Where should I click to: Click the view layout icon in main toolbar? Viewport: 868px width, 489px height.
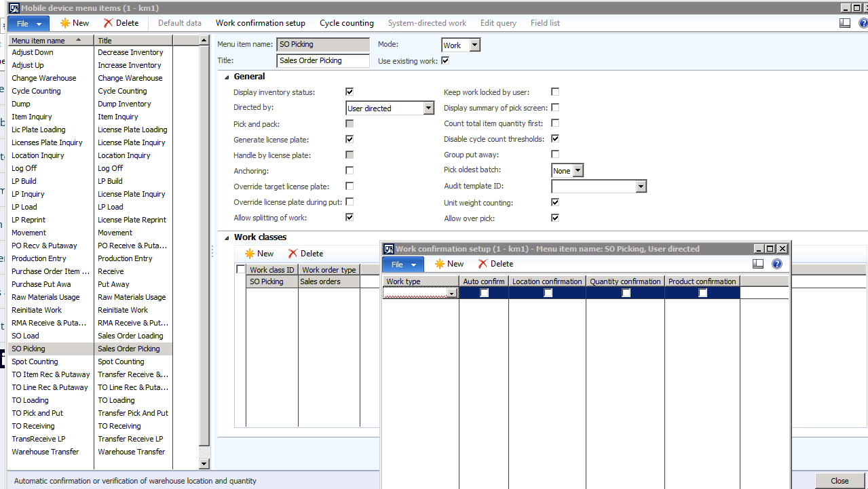[x=845, y=23]
